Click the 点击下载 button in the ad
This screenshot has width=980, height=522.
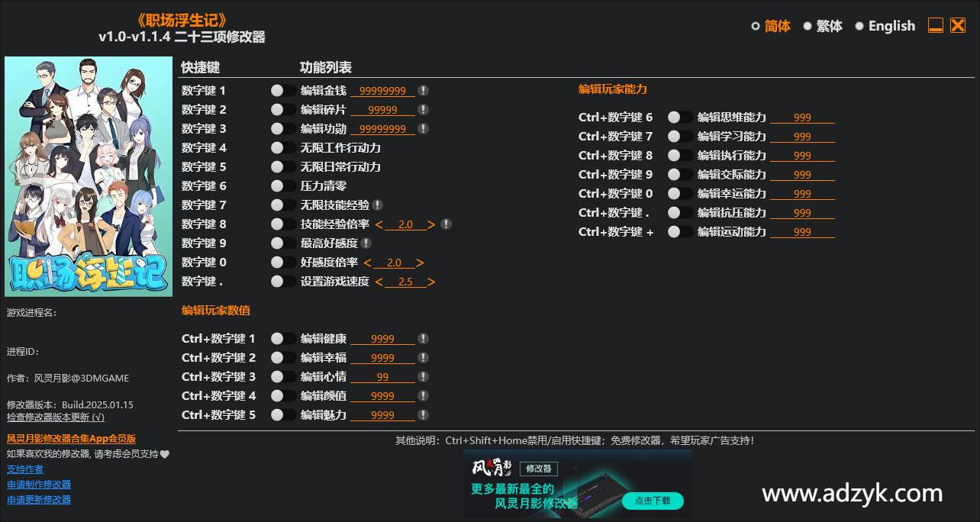coord(653,501)
